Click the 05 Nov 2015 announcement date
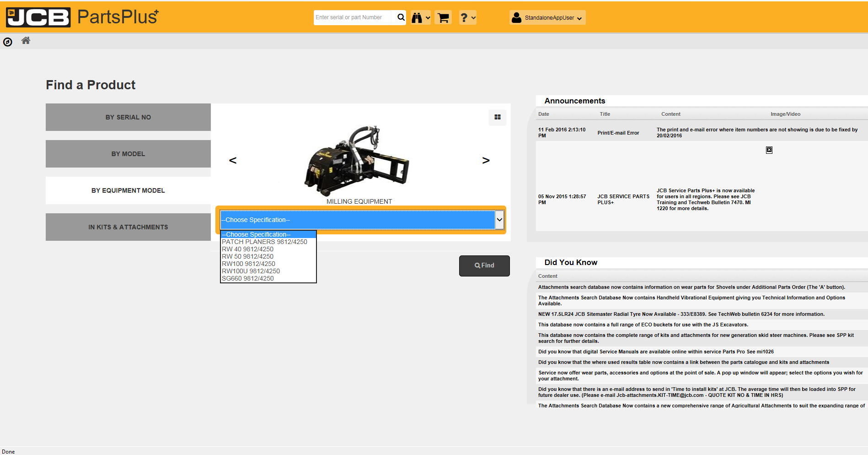This screenshot has height=455, width=868. tap(562, 199)
